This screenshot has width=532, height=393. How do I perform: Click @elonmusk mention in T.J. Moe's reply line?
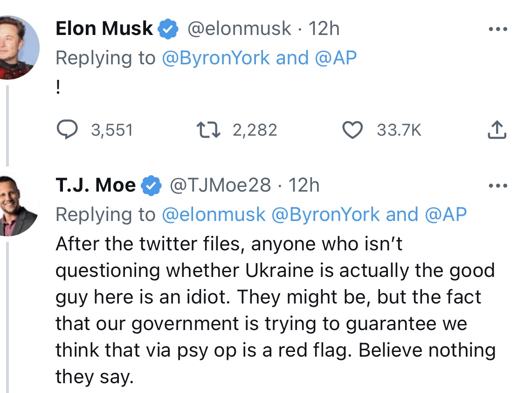point(214,214)
